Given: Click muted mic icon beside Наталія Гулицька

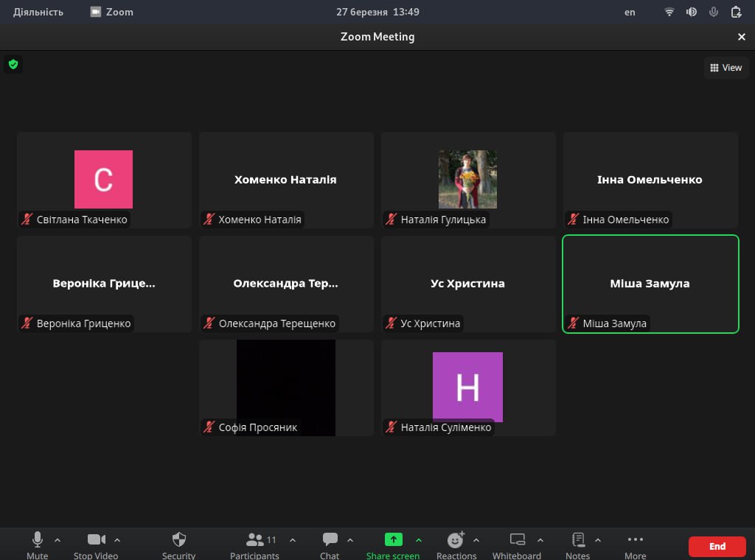Looking at the screenshot, I should [x=391, y=220].
